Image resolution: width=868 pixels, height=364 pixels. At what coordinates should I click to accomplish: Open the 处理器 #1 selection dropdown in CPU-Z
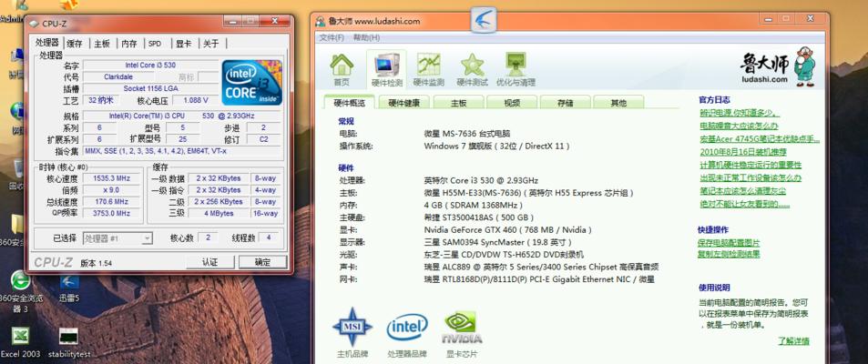tap(117, 238)
